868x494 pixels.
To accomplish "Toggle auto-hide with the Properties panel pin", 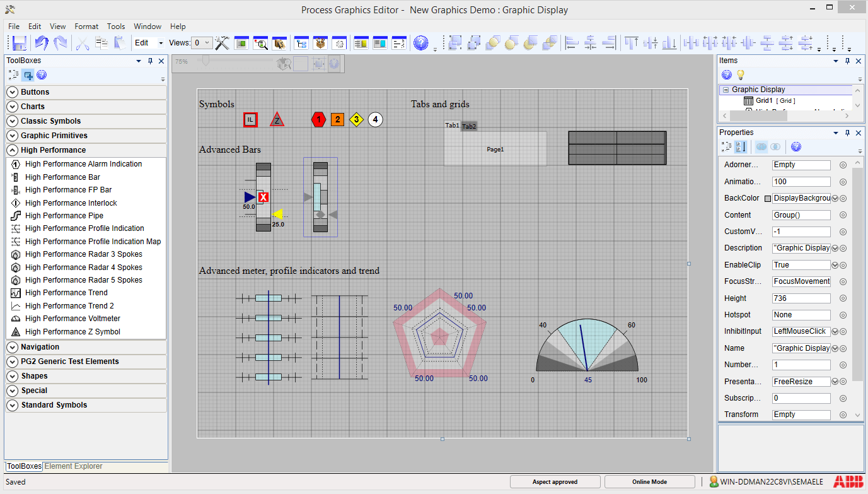I will [x=847, y=132].
